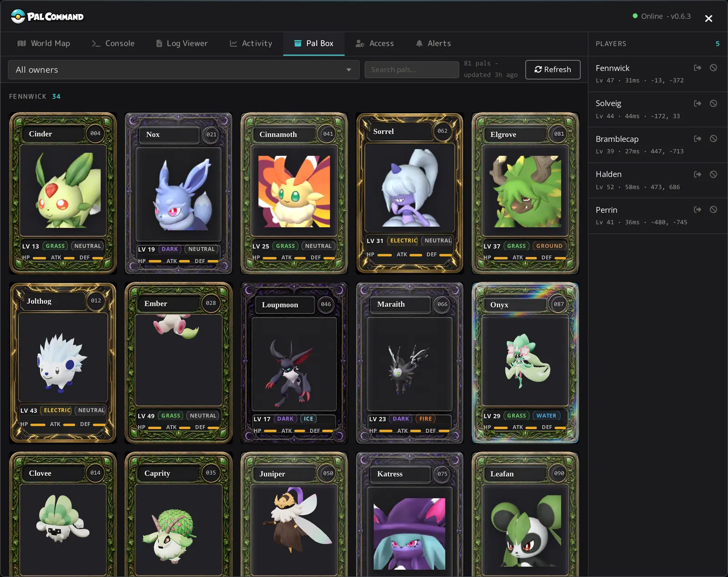Open the Cinnamoth pal card portrait
This screenshot has width=728, height=577.
294,191
